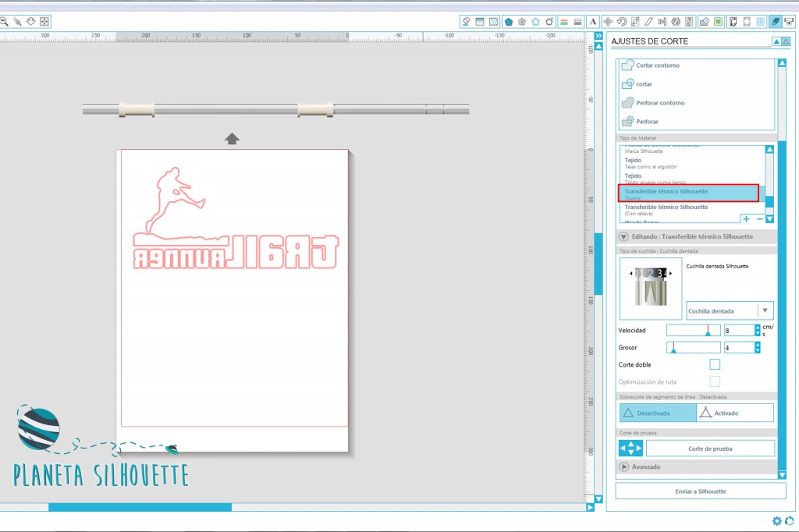799x532 pixels.
Task: Click the material list scroll-up arrow
Action: 769,149
